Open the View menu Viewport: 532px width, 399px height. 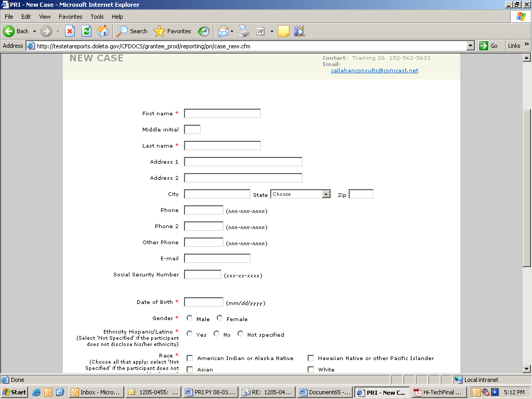[45, 17]
